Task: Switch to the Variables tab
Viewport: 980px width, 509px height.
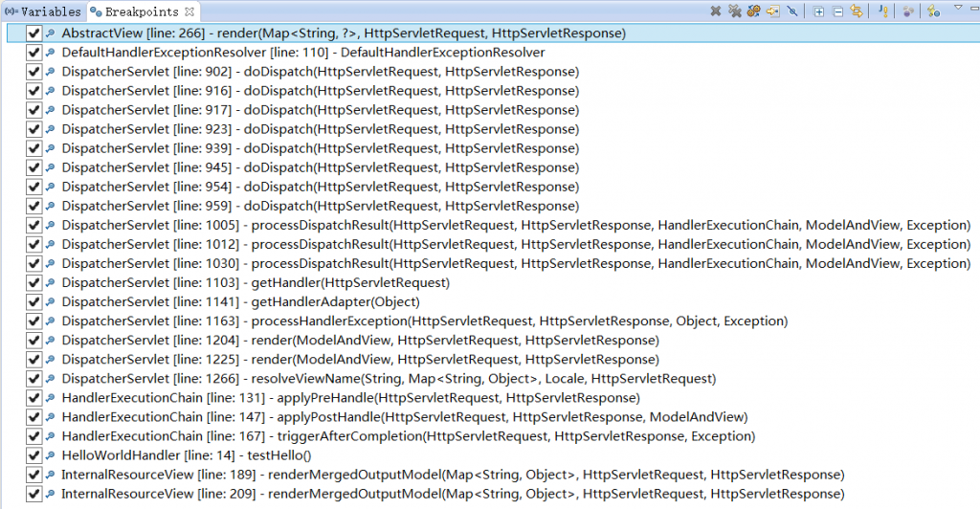Action: [42, 11]
